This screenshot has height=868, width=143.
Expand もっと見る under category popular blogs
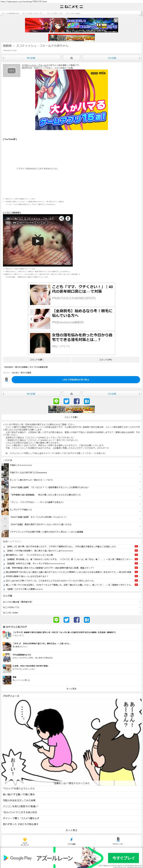pos(72,688)
